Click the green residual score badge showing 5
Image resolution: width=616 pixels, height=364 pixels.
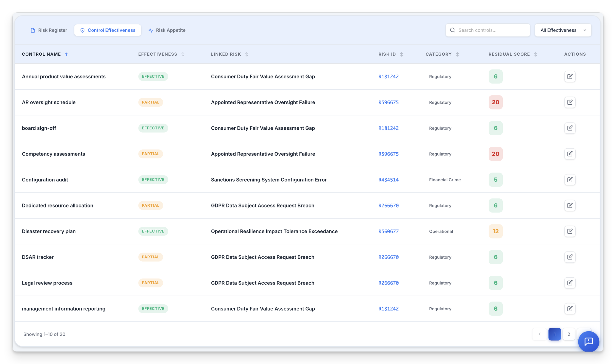pos(496,179)
